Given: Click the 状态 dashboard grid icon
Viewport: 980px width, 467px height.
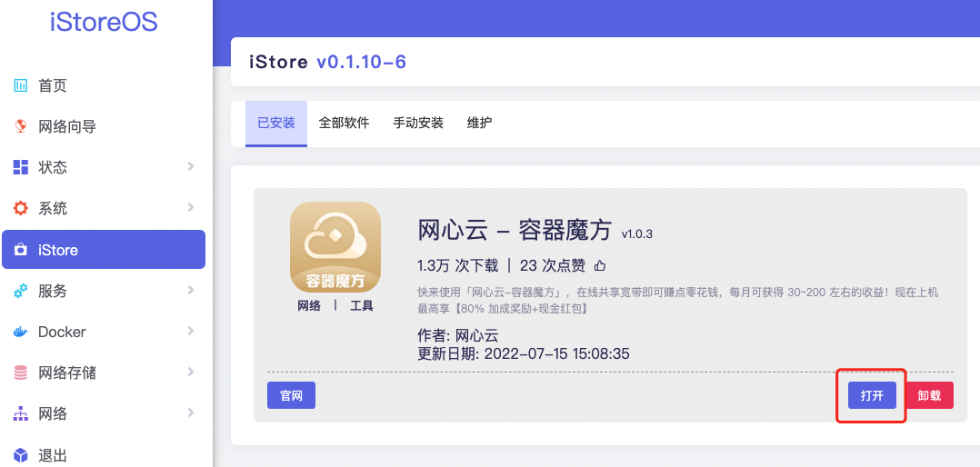Looking at the screenshot, I should click(x=21, y=167).
